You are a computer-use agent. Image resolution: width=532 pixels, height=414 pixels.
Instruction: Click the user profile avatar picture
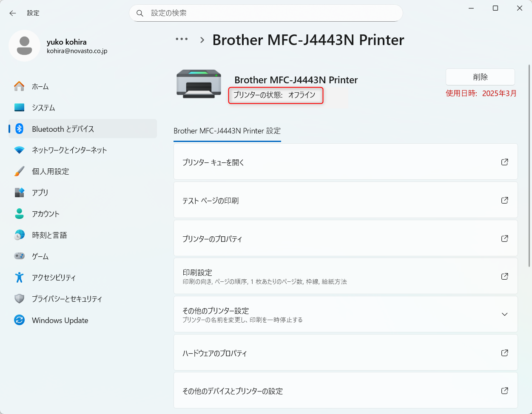tap(24, 45)
